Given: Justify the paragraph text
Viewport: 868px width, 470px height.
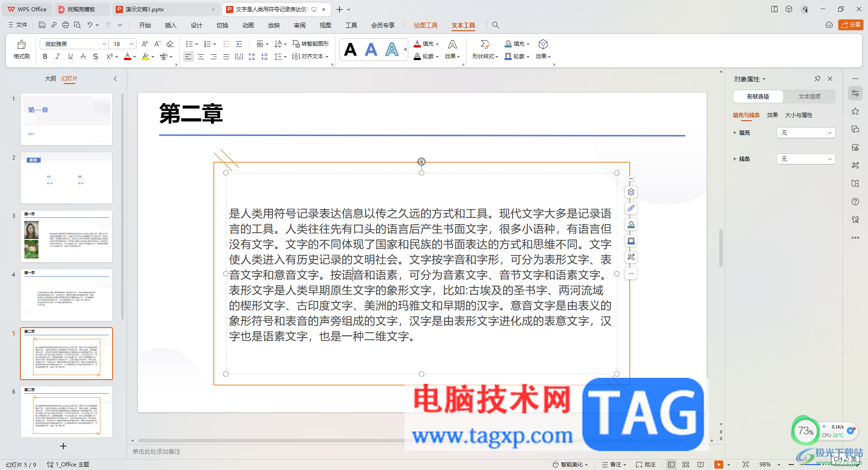Looking at the screenshot, I should point(226,56).
